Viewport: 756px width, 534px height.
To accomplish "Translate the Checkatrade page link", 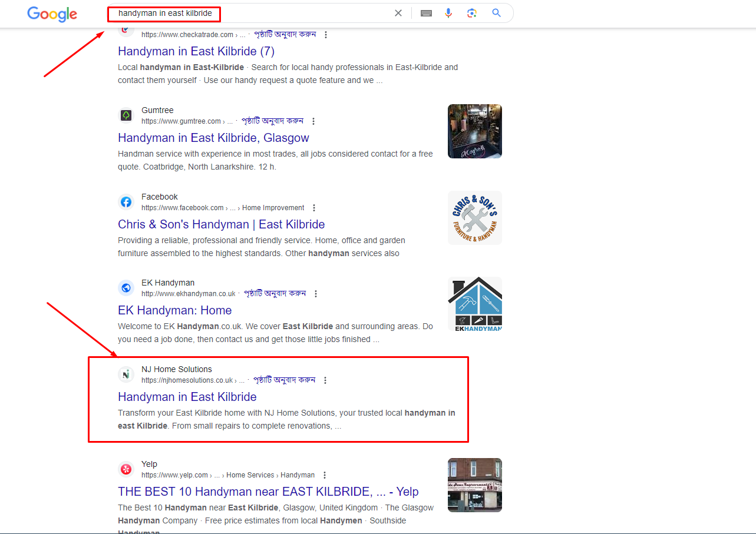I will click(285, 34).
